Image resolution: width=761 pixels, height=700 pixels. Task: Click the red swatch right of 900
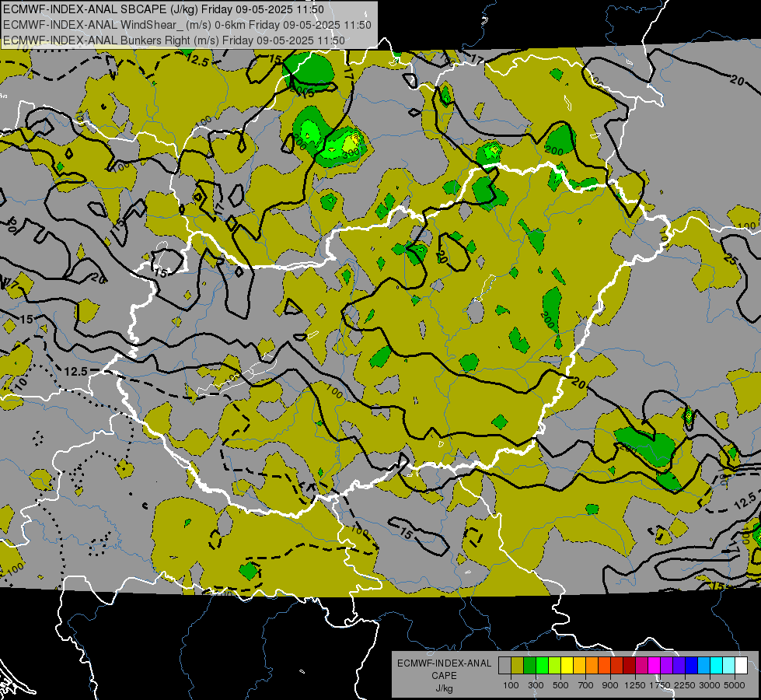(x=617, y=666)
